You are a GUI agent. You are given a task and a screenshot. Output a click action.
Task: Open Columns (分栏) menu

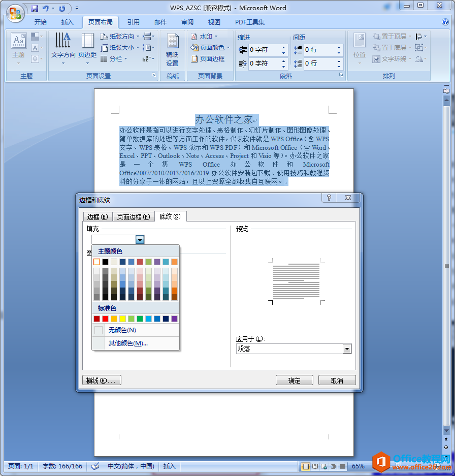pyautogui.click(x=114, y=58)
